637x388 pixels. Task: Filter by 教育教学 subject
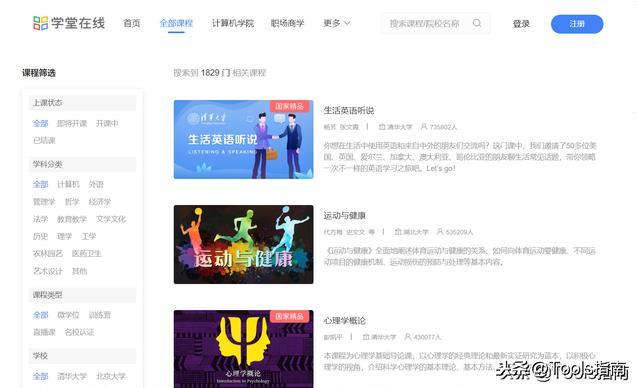(72, 219)
